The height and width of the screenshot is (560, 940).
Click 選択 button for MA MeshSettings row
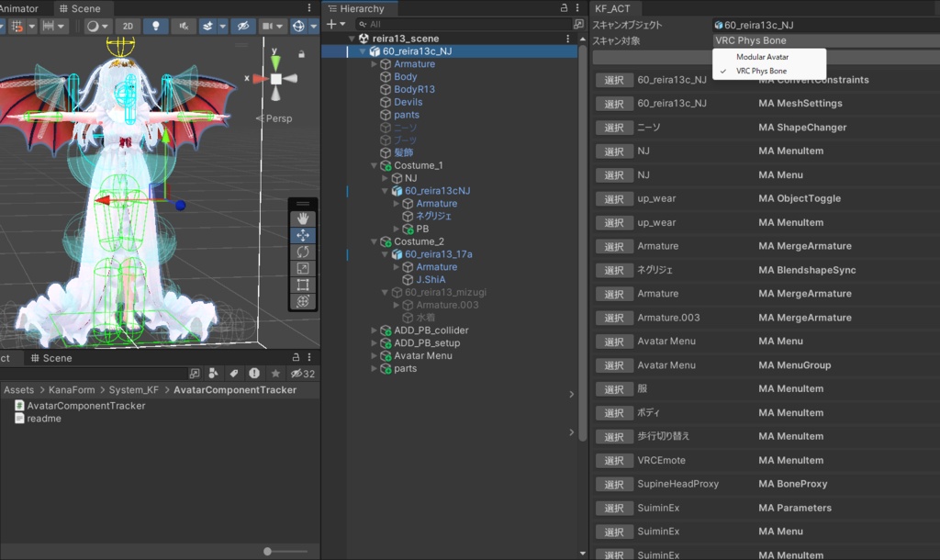click(x=614, y=104)
